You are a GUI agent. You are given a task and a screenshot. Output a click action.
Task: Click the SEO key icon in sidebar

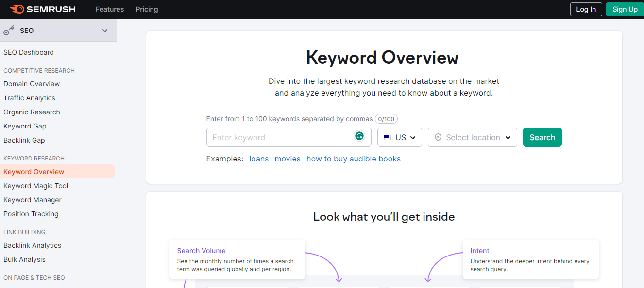coord(9,31)
